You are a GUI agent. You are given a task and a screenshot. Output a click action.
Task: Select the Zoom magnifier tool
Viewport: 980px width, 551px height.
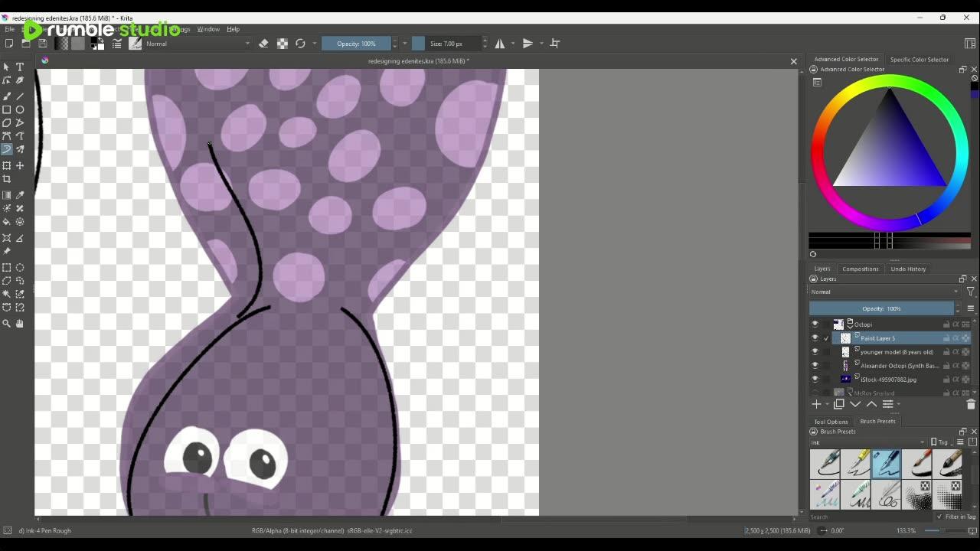[x=7, y=324]
